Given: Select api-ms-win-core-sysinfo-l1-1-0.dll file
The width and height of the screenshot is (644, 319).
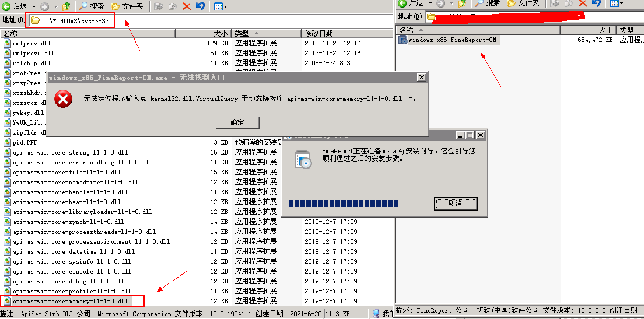Looking at the screenshot, I should pos(72,261).
